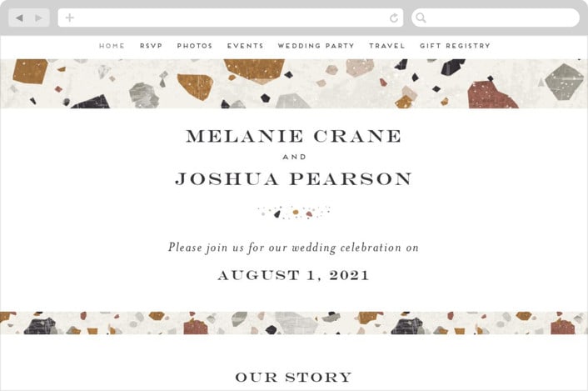This screenshot has height=391, width=588.
Task: Reload the page with refresh icon
Action: [394, 18]
